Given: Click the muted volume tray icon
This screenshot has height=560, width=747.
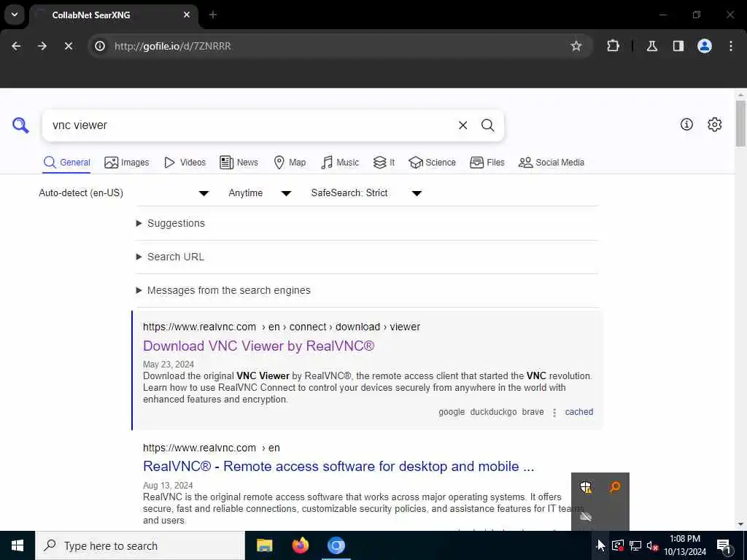Looking at the screenshot, I should 653,545.
